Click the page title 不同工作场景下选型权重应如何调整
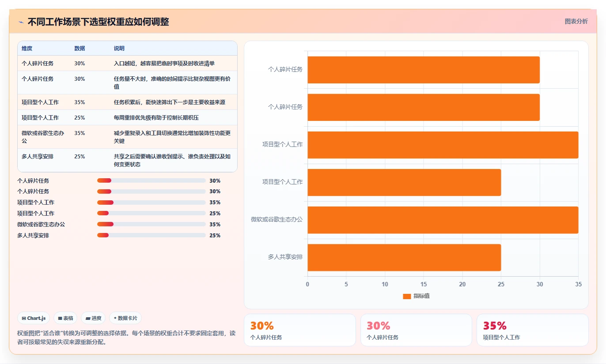This screenshot has width=606, height=364. coord(98,22)
